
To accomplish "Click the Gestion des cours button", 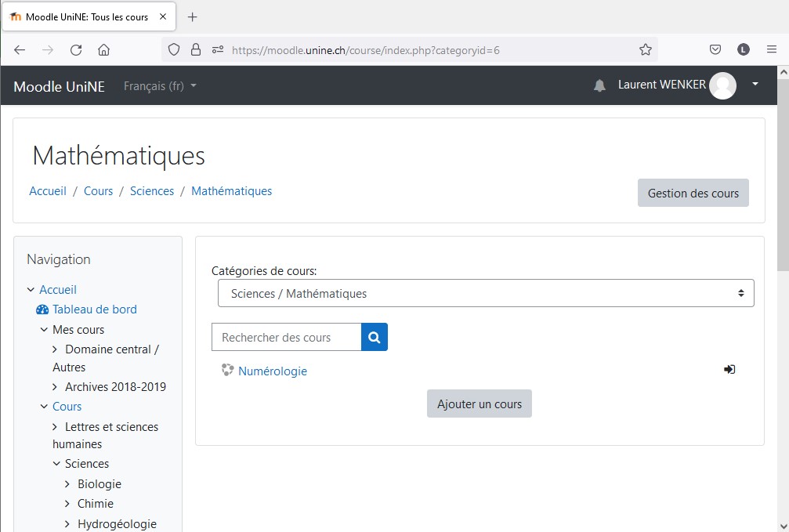I will pyautogui.click(x=693, y=192).
